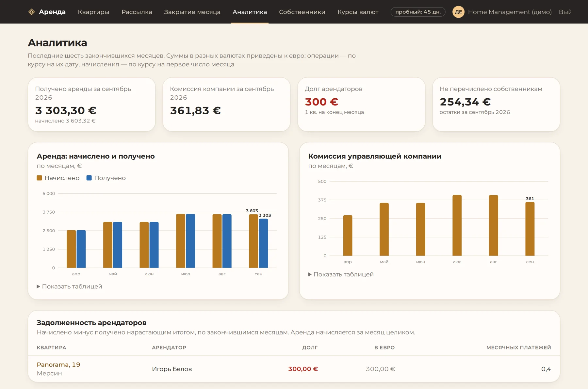Open the Курсы валют page
Viewport: 588px width, 389px height.
(x=358, y=12)
